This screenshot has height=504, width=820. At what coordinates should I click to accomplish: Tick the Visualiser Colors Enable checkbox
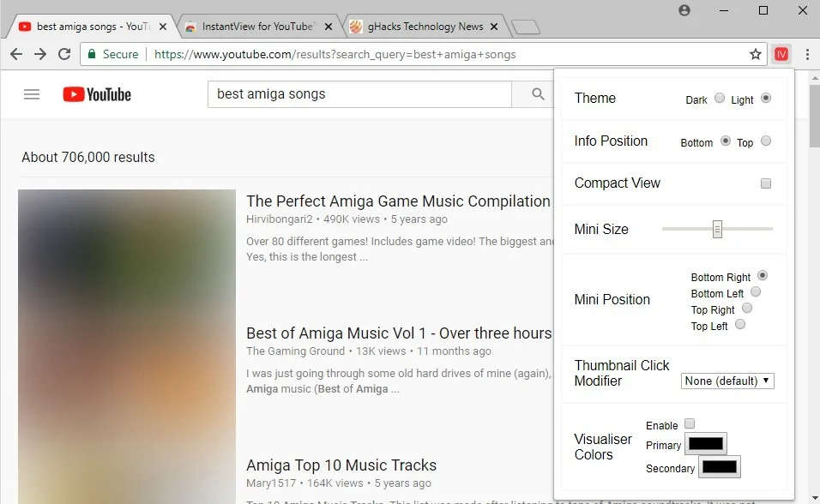point(690,423)
